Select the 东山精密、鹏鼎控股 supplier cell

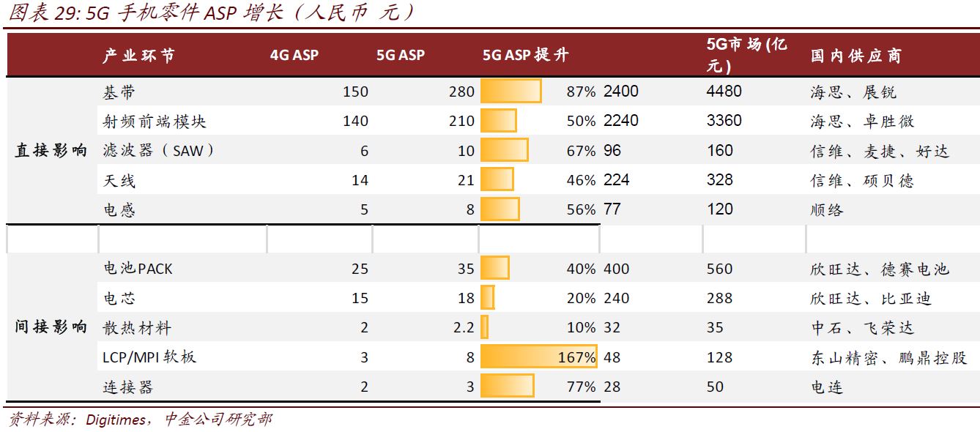point(888,357)
